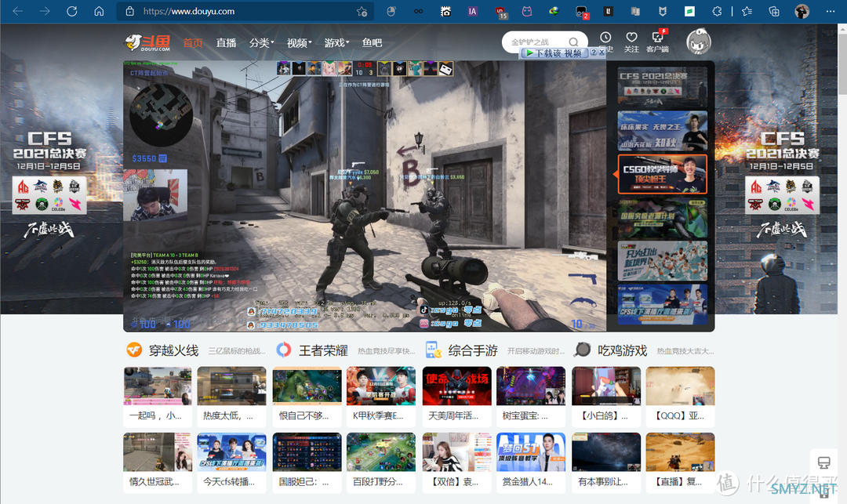Open the stream card titled 恨自己不够...
The height and width of the screenshot is (504, 847).
(307, 397)
